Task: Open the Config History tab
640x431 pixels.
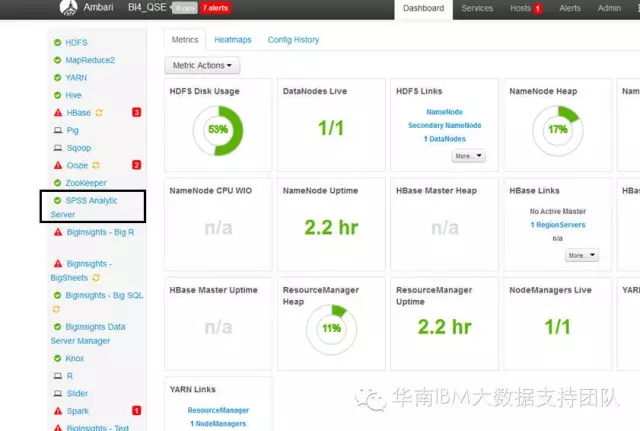Action: click(293, 40)
